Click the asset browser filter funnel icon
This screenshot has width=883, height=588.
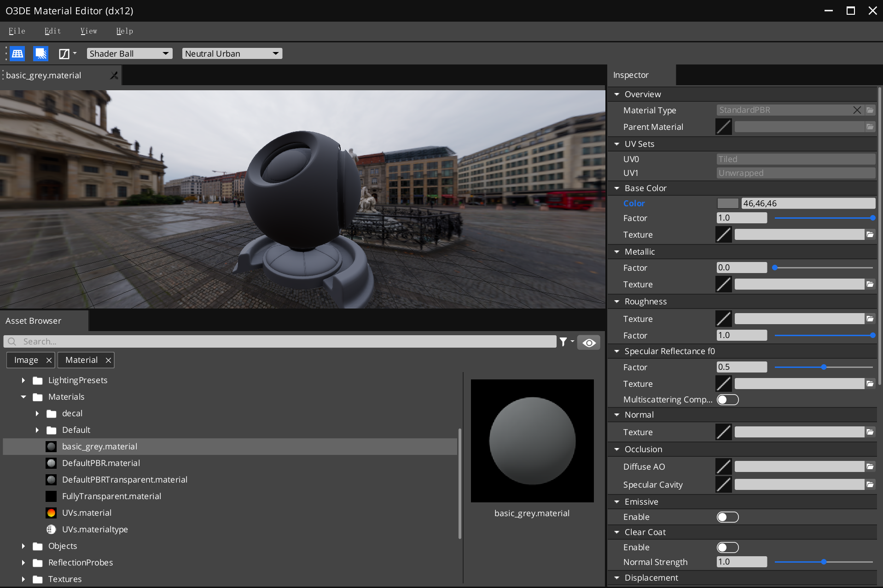pos(563,342)
